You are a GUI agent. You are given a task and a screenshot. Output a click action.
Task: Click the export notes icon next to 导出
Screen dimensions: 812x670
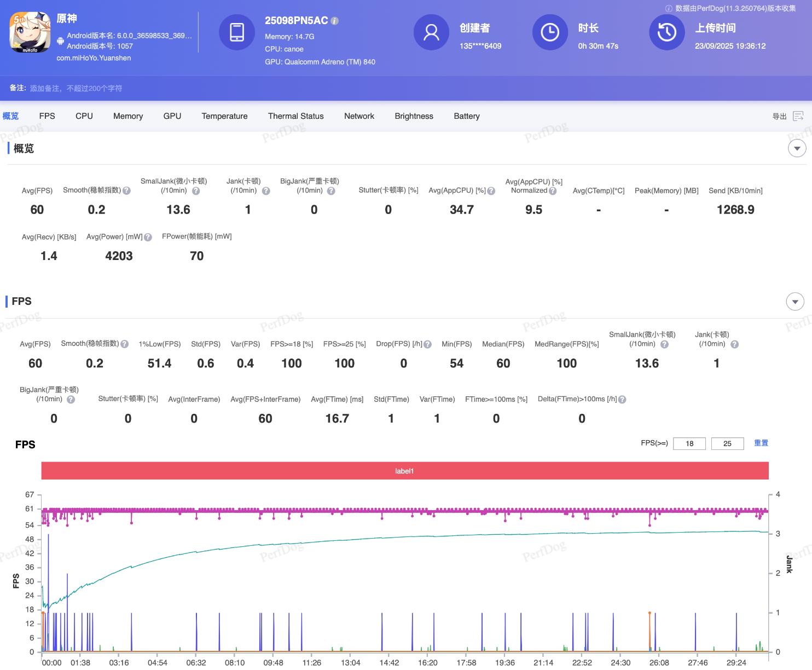tap(798, 116)
